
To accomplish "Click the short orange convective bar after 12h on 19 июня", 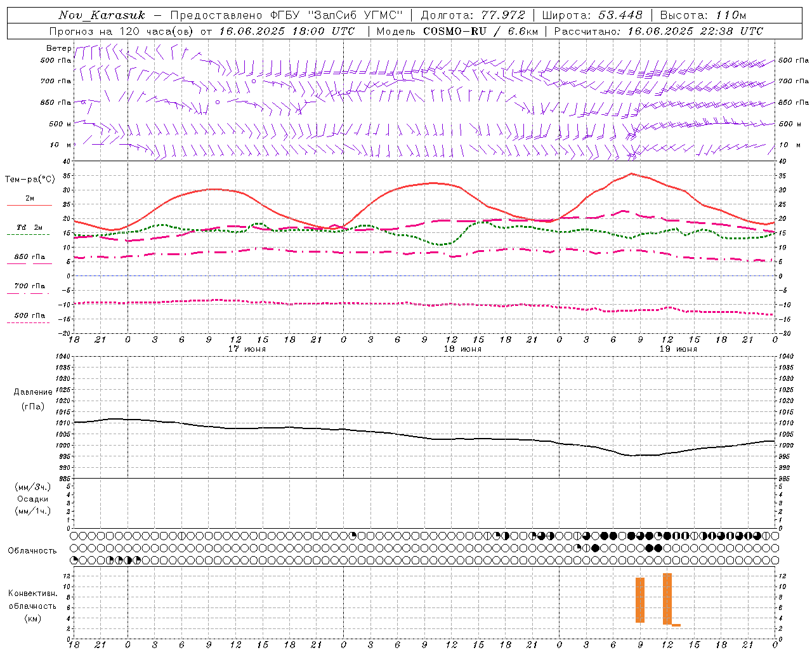I will coord(676,625).
